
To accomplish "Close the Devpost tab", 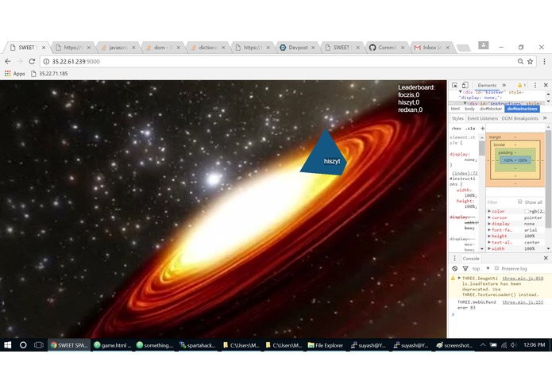I will coord(313,48).
